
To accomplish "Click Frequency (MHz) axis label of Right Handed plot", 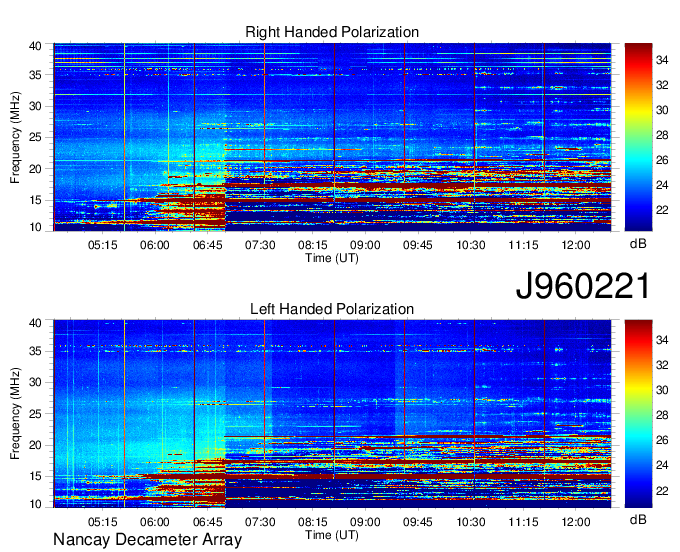I will [x=15, y=137].
